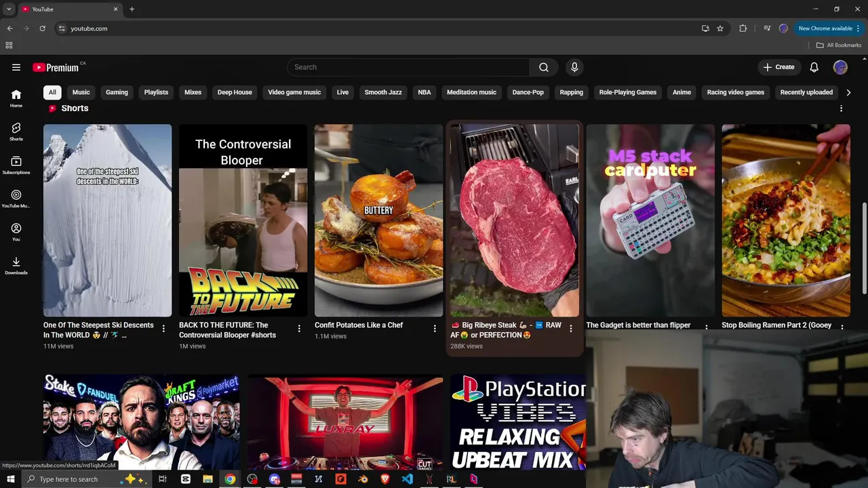Screen dimensions: 868x488
Task: Open the Chrome extensions puzzle icon
Action: tap(743, 28)
